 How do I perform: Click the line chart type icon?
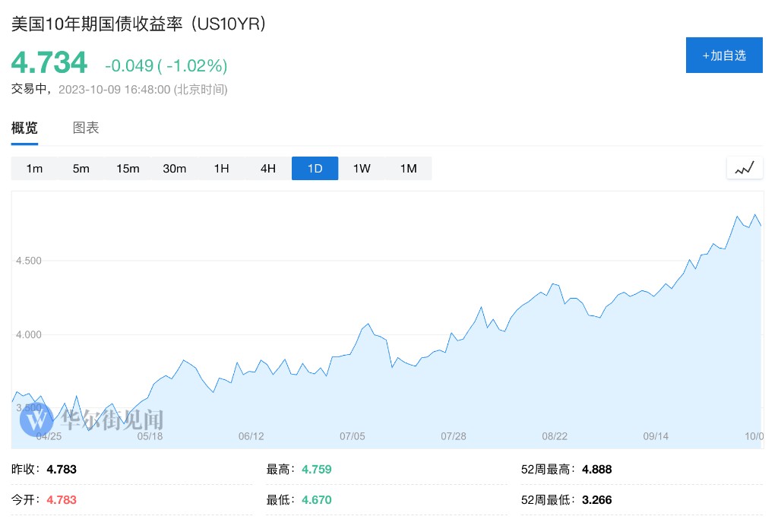pyautogui.click(x=744, y=168)
